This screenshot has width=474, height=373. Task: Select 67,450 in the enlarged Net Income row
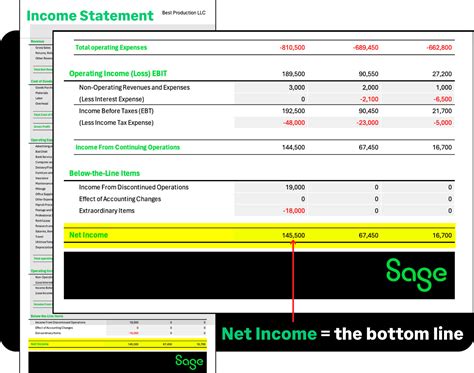pos(368,235)
